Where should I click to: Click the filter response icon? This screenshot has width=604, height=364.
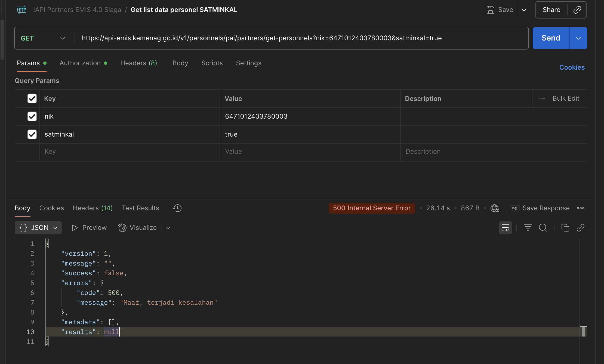coord(528,228)
